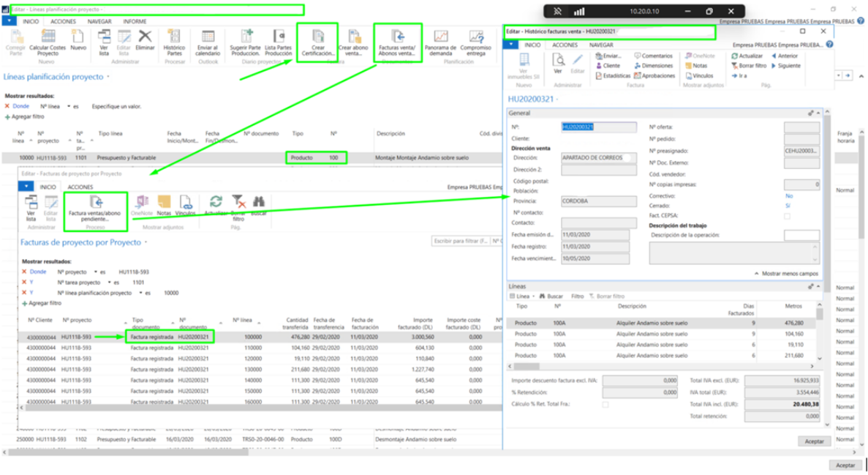Remove the Nº proyecto filter
The image size is (868, 475).
[x=24, y=272]
